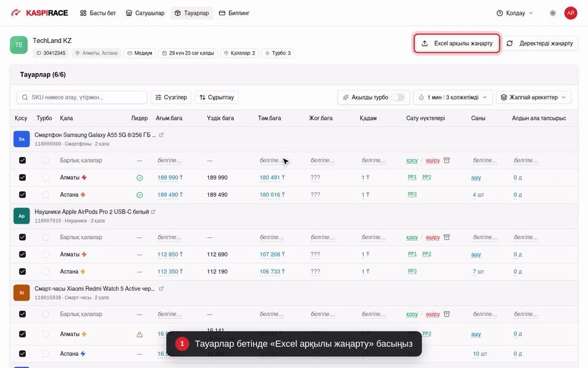Click қосу link in Samsung Барлық қалалар row

tap(412, 161)
